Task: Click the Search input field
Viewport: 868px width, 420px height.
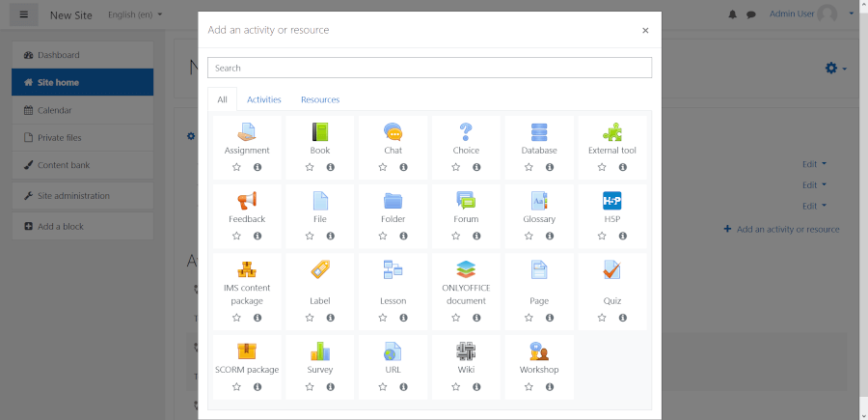Action: [x=429, y=68]
